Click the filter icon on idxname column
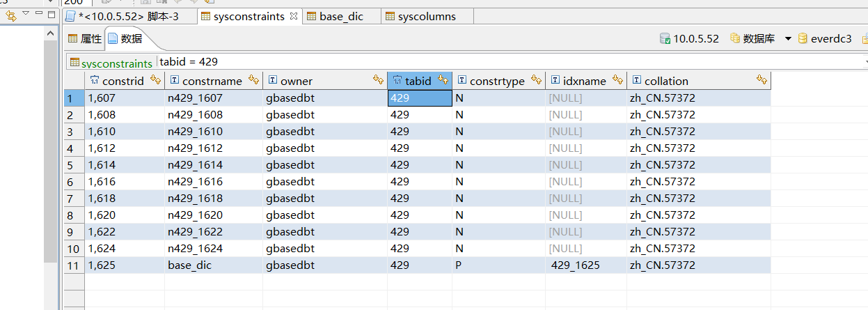Image resolution: width=868 pixels, height=310 pixels. point(618,80)
